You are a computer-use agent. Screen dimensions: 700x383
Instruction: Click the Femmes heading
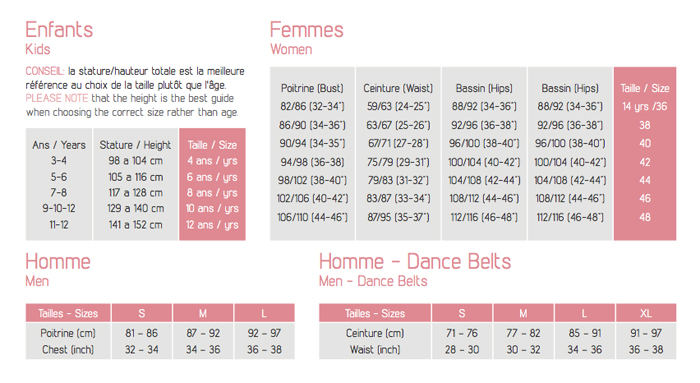(x=307, y=30)
